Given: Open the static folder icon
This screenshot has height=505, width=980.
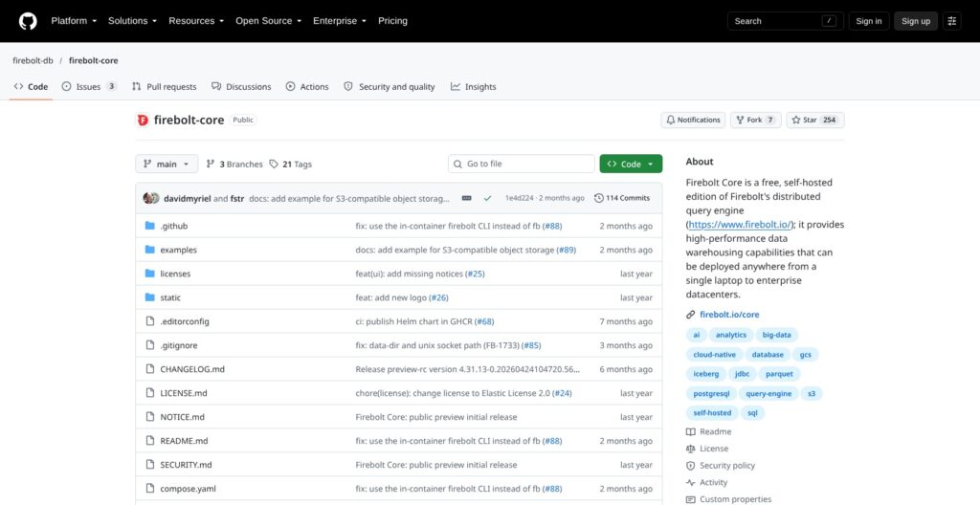Looking at the screenshot, I should [x=150, y=297].
